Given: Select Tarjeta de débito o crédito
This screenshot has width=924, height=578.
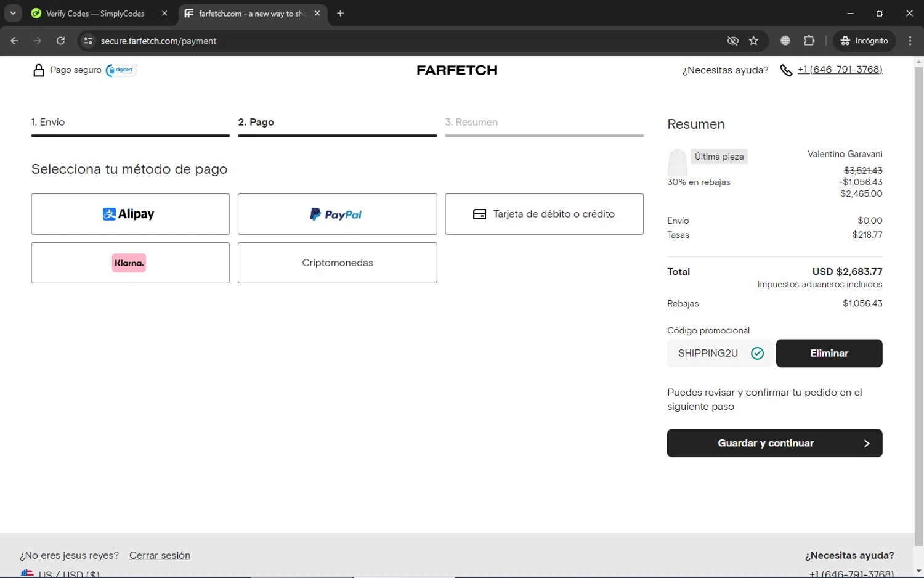Looking at the screenshot, I should click(x=545, y=214).
